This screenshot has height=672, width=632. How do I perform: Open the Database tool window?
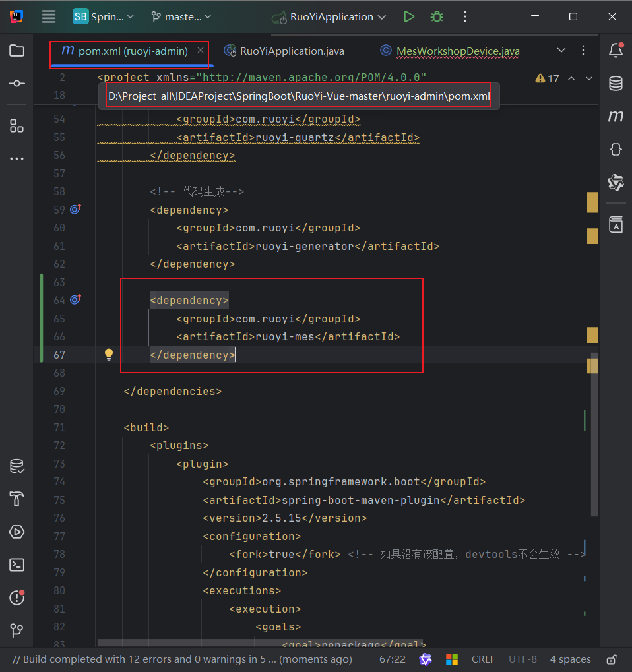pos(616,83)
